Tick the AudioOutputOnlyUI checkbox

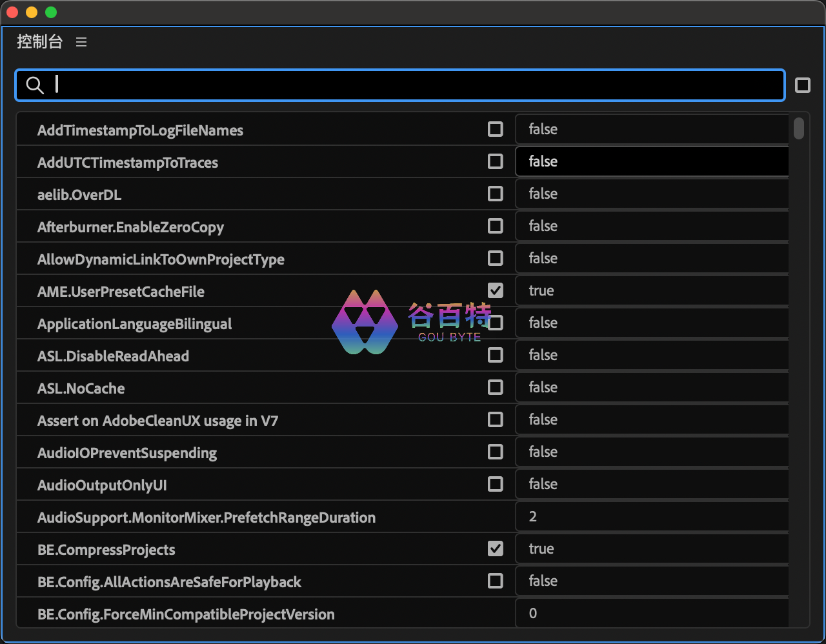coord(495,484)
